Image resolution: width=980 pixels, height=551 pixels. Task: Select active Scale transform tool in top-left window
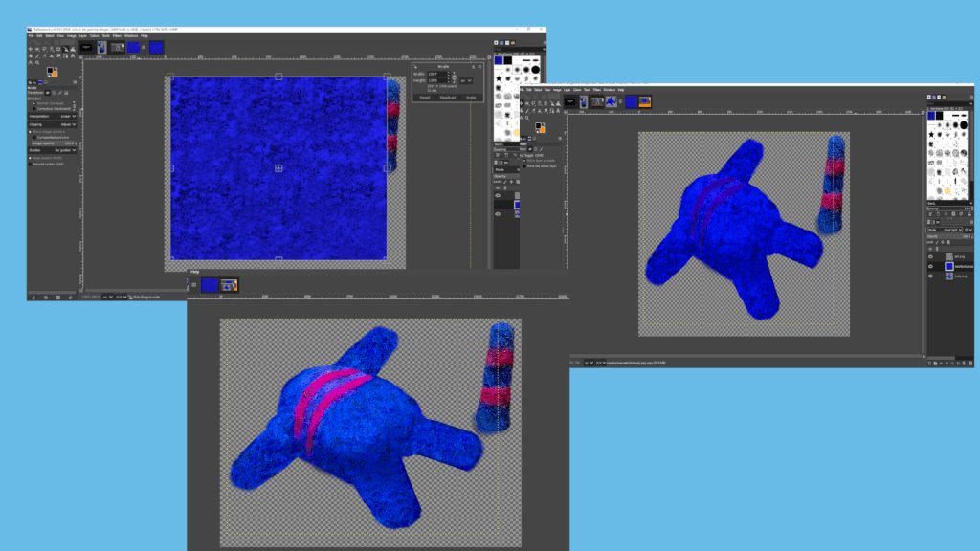[x=66, y=50]
